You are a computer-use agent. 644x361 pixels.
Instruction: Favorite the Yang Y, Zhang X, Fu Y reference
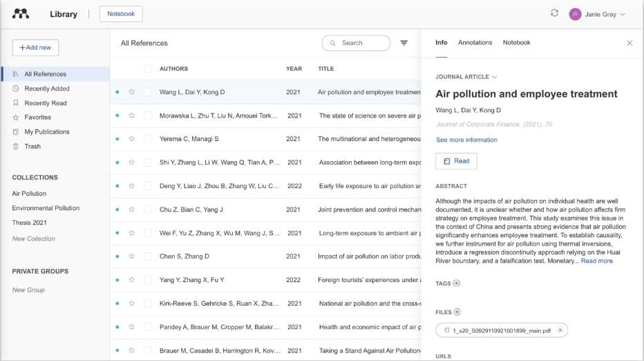tap(131, 279)
